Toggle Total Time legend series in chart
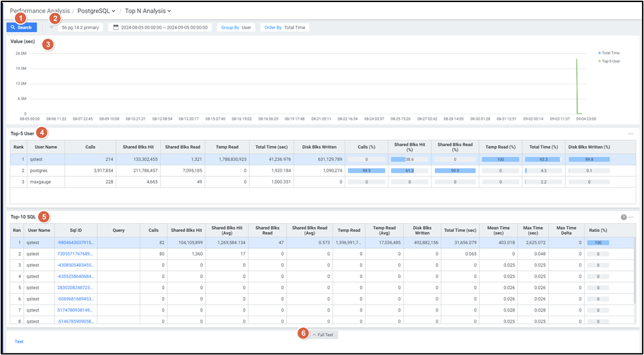 pos(609,52)
